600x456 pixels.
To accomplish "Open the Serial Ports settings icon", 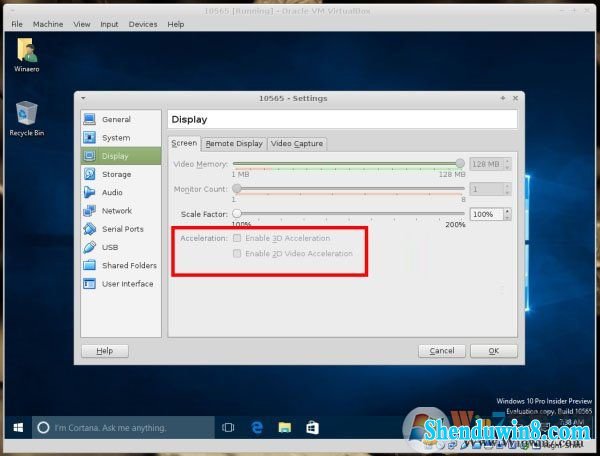I will pyautogui.click(x=90, y=229).
